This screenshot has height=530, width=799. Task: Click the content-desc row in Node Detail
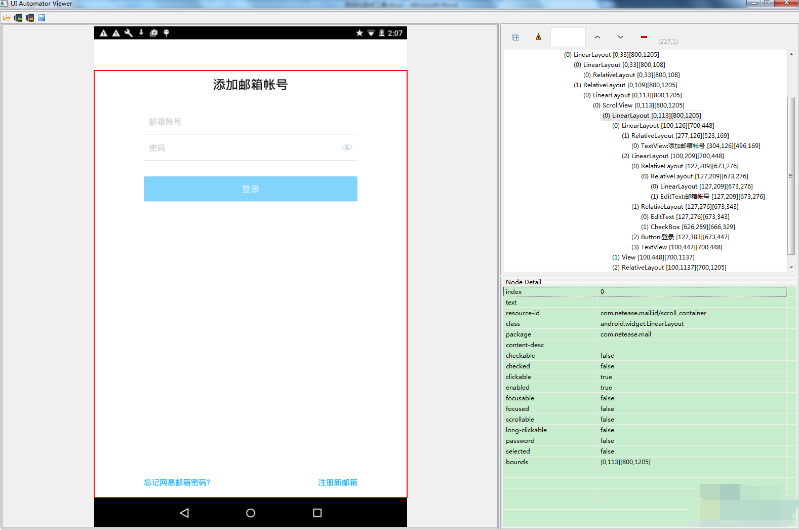(x=645, y=345)
